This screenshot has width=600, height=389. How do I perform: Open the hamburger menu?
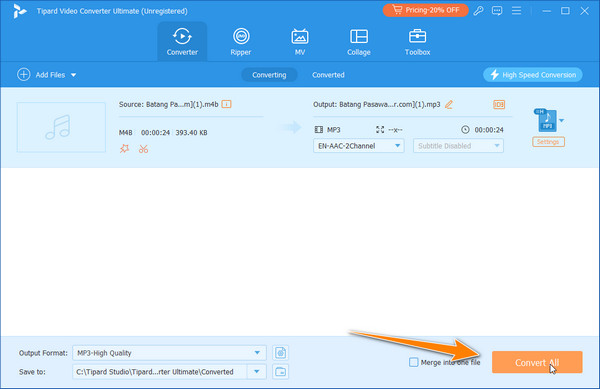click(x=517, y=11)
